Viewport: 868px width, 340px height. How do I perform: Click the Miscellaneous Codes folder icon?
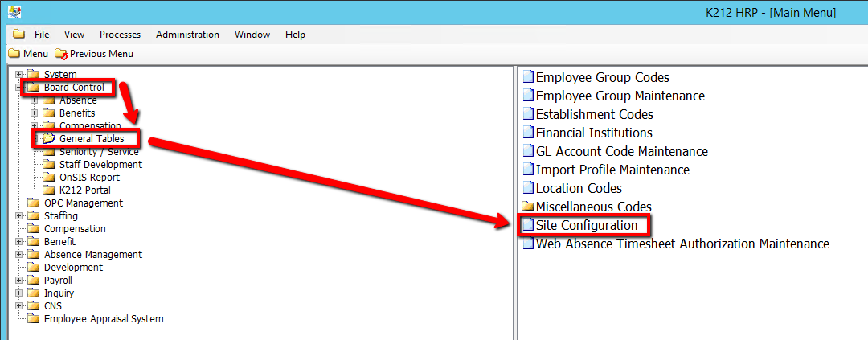click(528, 207)
